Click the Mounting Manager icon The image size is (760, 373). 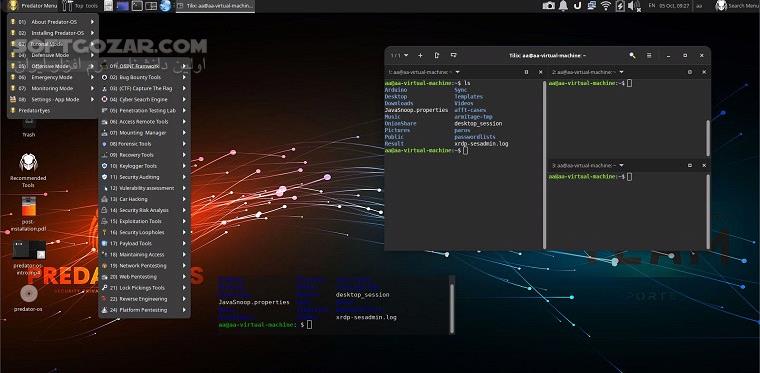coord(104,133)
